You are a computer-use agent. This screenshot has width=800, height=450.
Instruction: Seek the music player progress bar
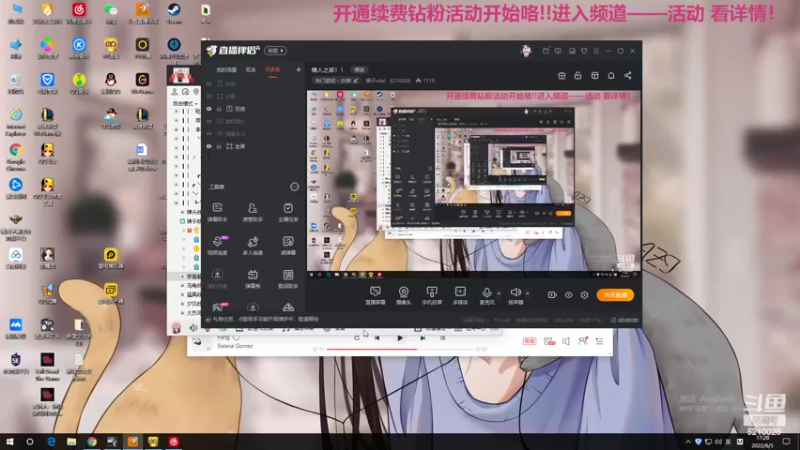[x=400, y=349]
